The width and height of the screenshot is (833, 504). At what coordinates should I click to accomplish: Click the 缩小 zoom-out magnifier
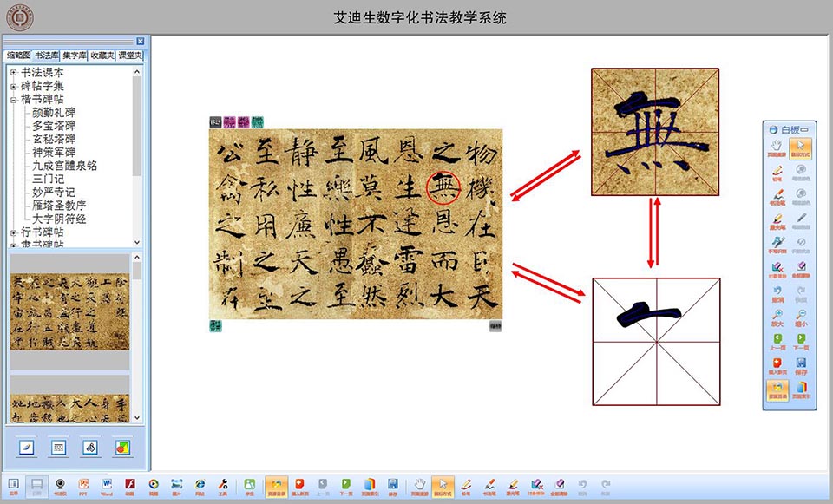pos(801,317)
